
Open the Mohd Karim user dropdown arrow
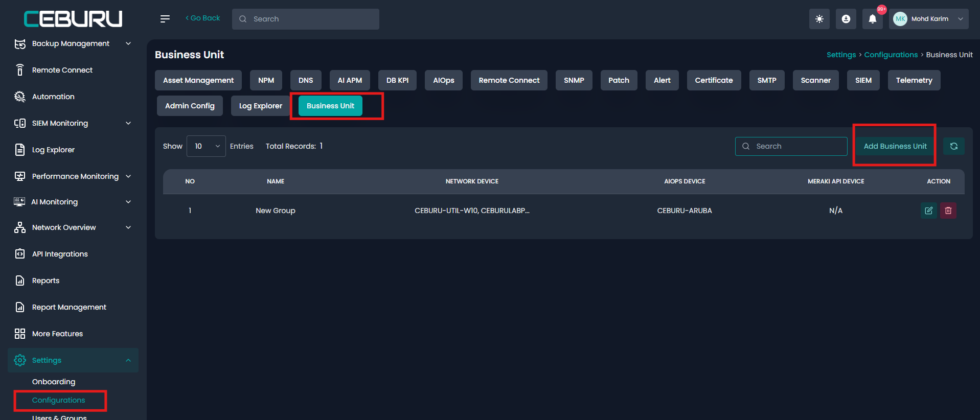[x=960, y=19]
